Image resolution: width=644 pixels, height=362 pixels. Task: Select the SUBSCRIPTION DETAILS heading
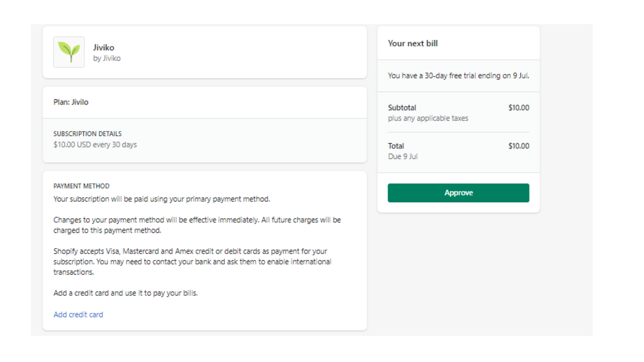click(x=88, y=134)
